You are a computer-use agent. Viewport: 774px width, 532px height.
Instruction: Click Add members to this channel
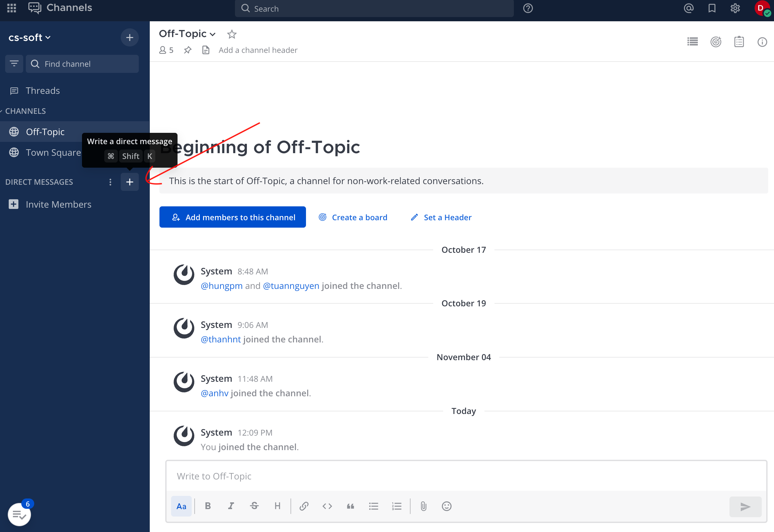pyautogui.click(x=232, y=217)
